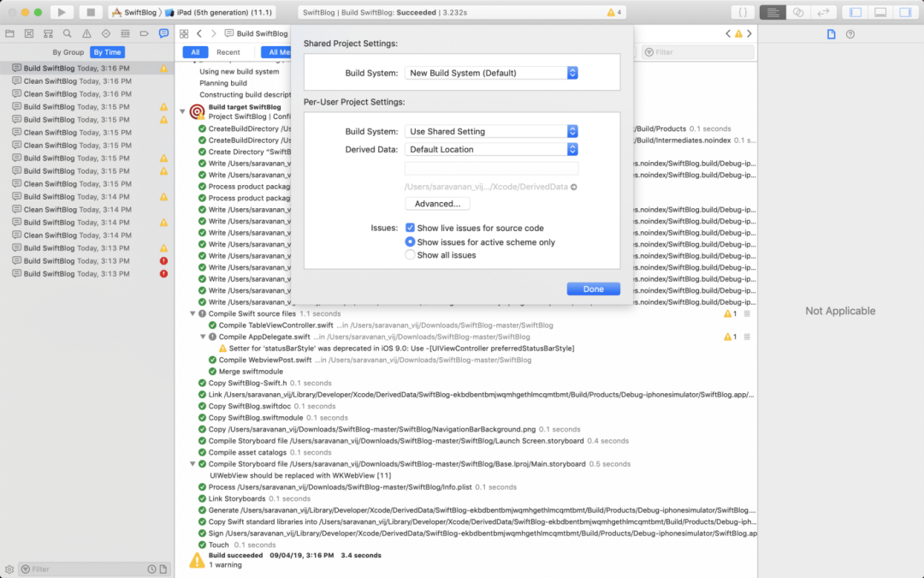Open Per-User Build System Use Shared Setting dropdown
The height and width of the screenshot is (578, 924).
491,131
